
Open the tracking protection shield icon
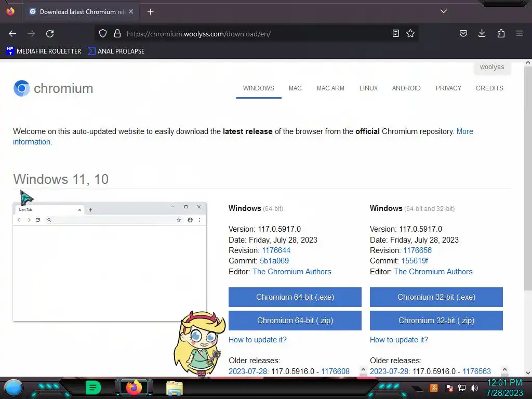[x=103, y=34]
